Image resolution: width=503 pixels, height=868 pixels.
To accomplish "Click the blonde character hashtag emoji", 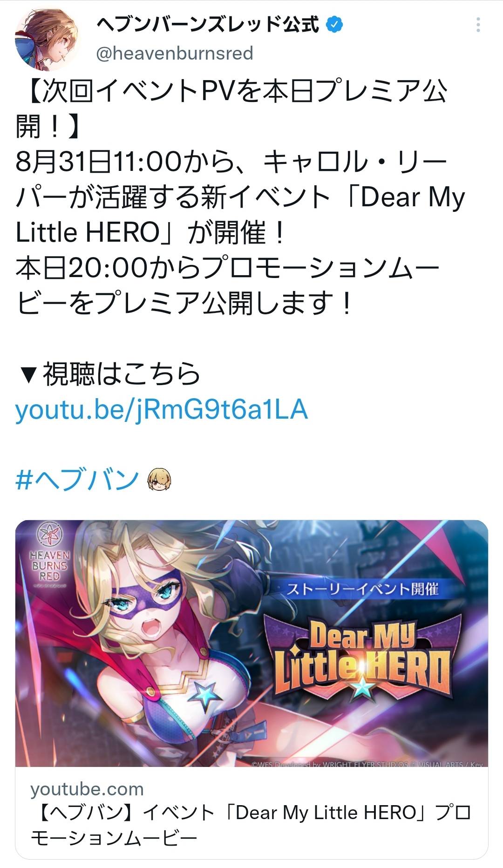I will coord(159,480).
